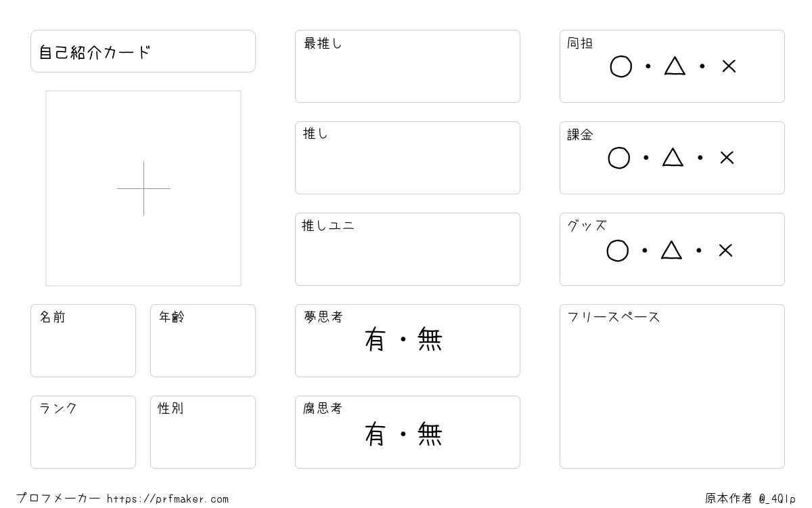
Task: Click inside the 最推し field
Action: tap(407, 66)
